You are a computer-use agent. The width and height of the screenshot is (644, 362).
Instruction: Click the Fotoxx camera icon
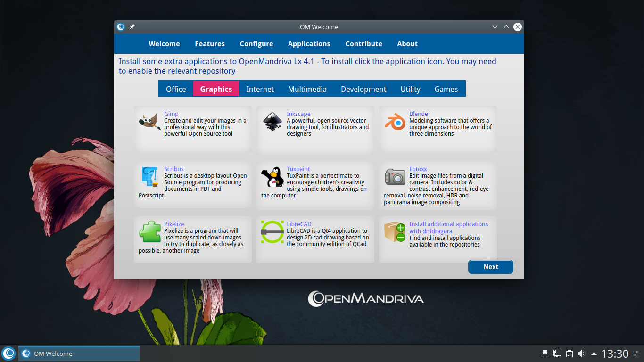pos(395,177)
